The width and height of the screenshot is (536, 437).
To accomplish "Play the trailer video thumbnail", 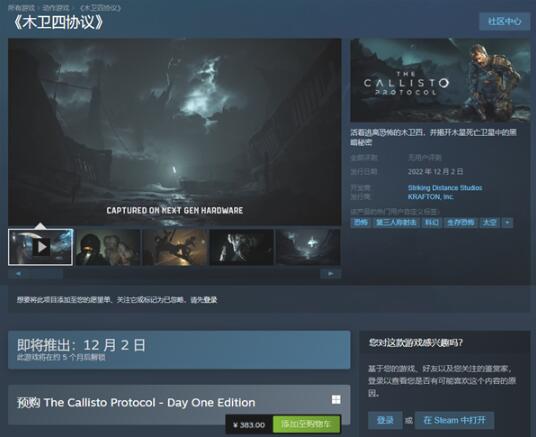I will point(40,247).
